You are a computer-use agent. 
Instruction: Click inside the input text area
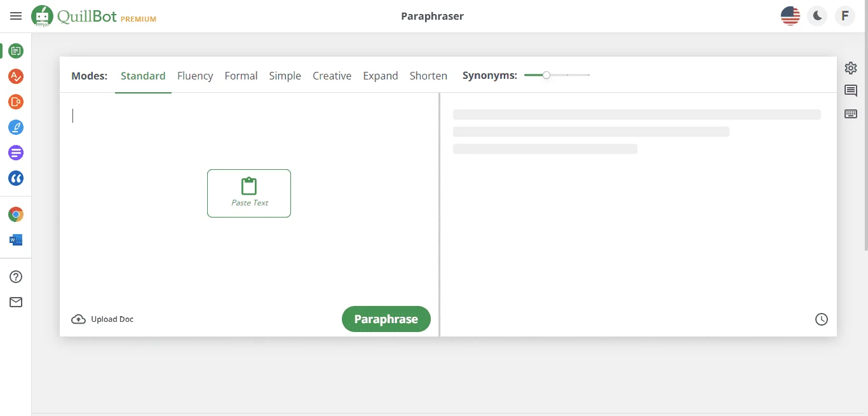(x=249, y=200)
